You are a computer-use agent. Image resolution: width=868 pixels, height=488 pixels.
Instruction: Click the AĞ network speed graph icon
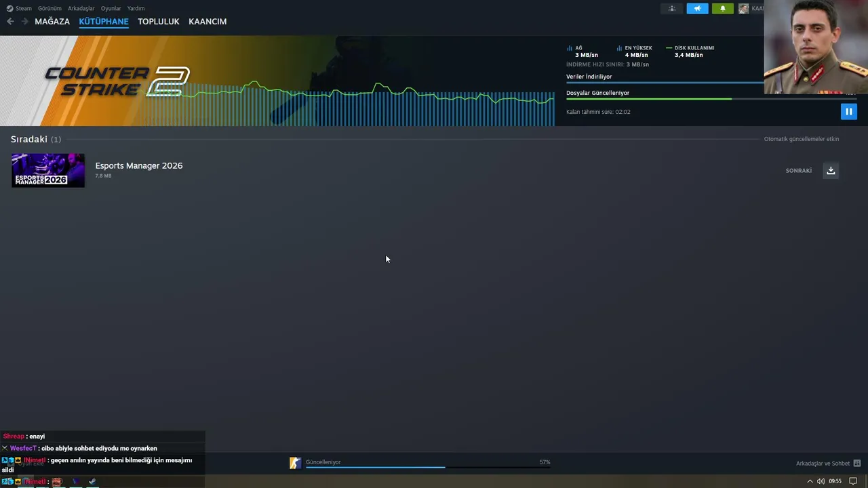pyautogui.click(x=570, y=48)
